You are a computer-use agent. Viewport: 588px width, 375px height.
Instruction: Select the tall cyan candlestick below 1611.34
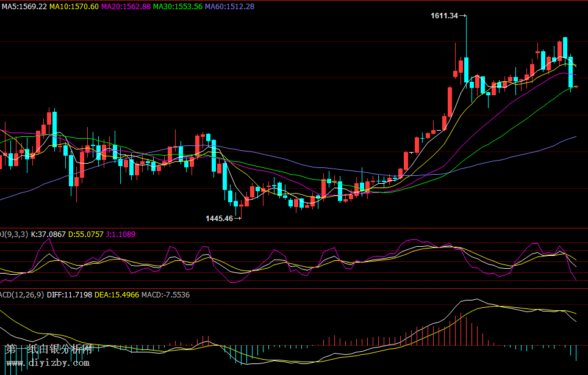coord(466,69)
